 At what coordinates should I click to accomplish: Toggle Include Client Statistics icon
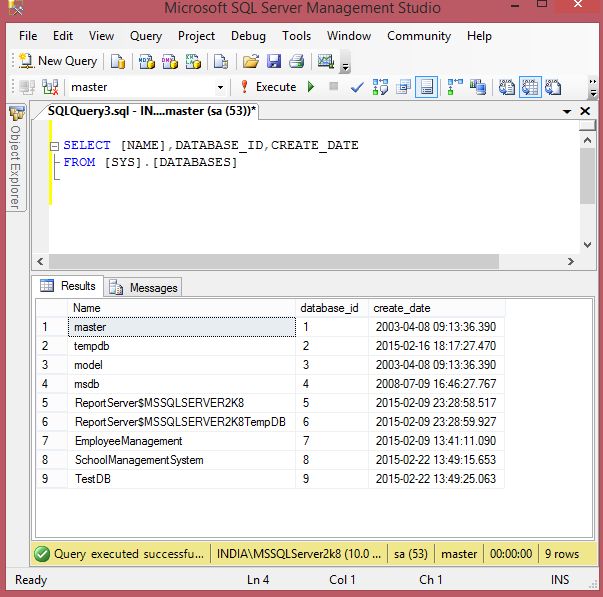coord(478,87)
